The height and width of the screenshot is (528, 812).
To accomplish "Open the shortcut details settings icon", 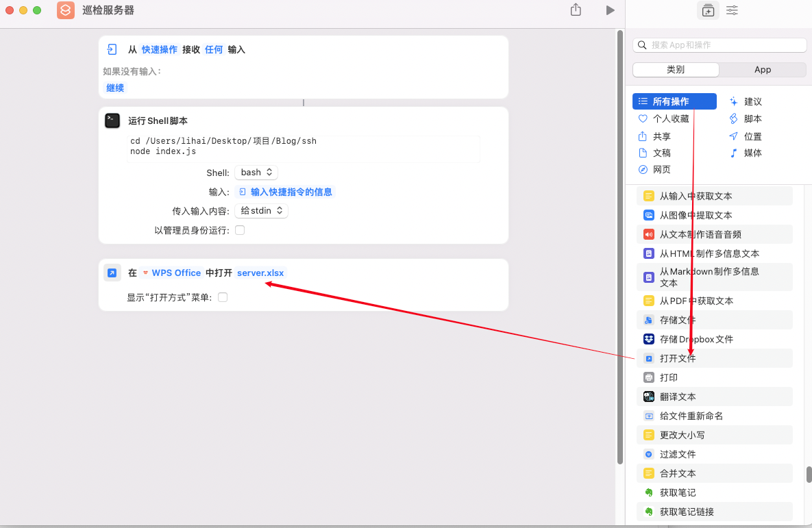I will (732, 10).
